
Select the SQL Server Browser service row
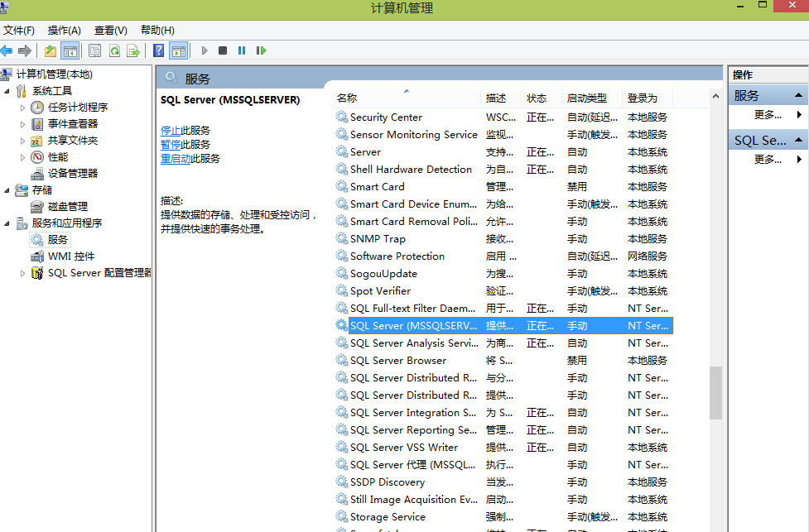pos(503,361)
